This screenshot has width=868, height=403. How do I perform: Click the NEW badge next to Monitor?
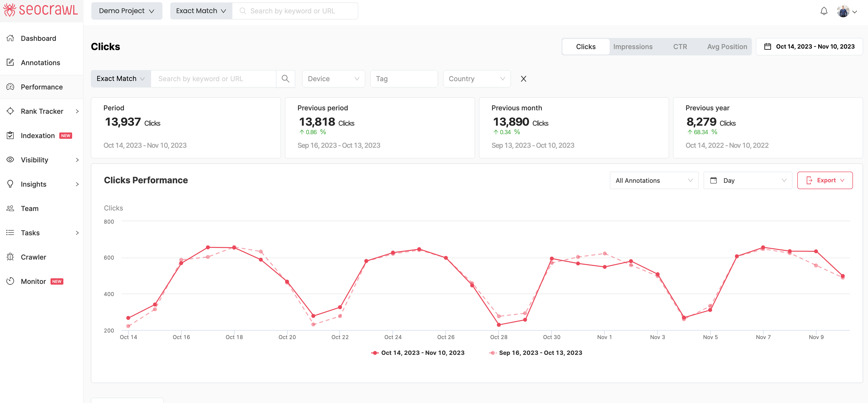click(x=57, y=281)
